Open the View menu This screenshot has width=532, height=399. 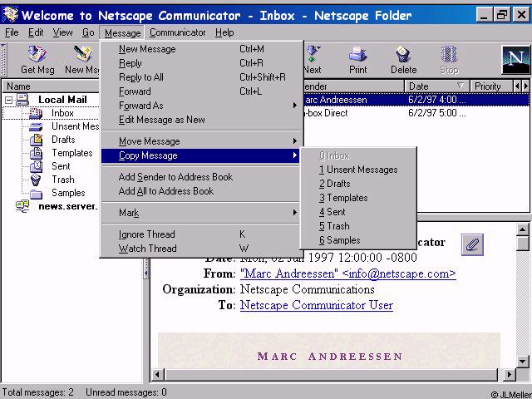[63, 32]
